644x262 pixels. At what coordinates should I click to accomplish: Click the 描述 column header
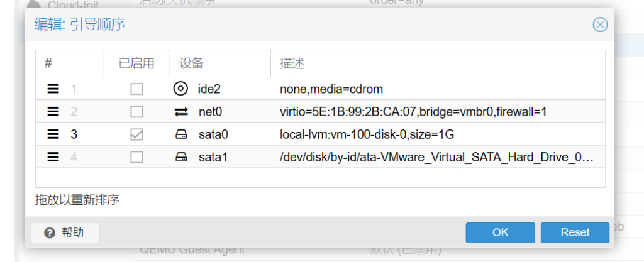[292, 63]
